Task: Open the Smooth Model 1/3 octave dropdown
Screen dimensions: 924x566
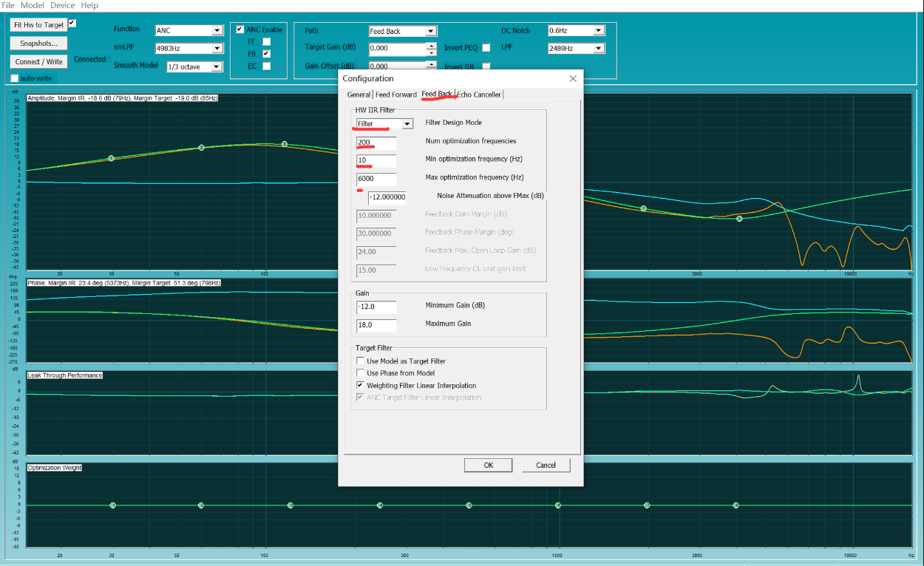Action: (217, 67)
